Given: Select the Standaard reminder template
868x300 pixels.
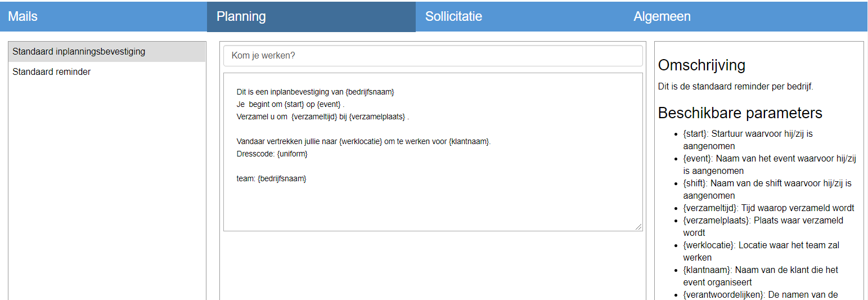Looking at the screenshot, I should tap(107, 72).
